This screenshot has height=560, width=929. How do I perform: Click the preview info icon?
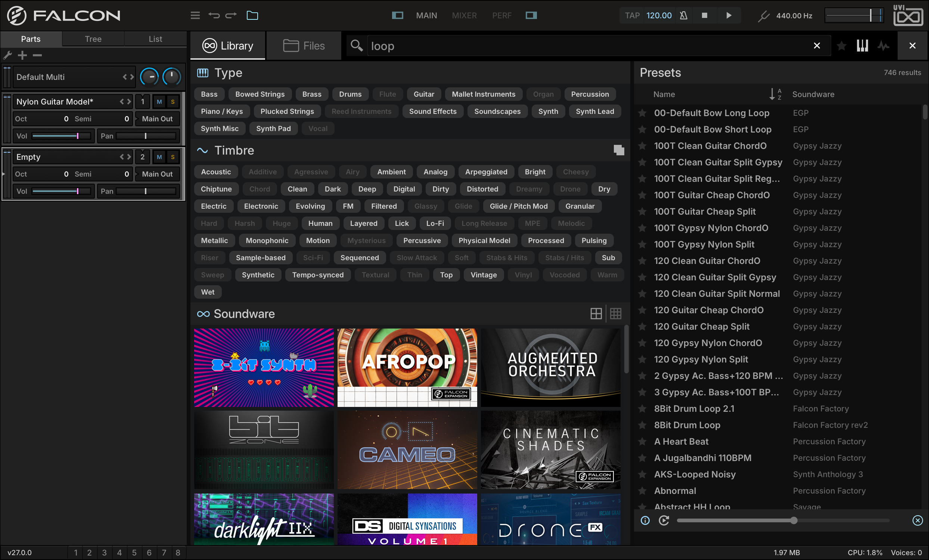(645, 520)
